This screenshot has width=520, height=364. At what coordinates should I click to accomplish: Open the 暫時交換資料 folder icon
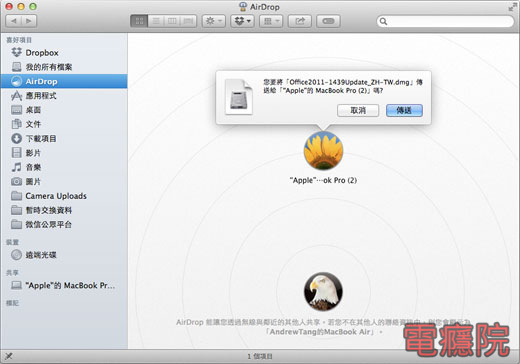coord(16,210)
